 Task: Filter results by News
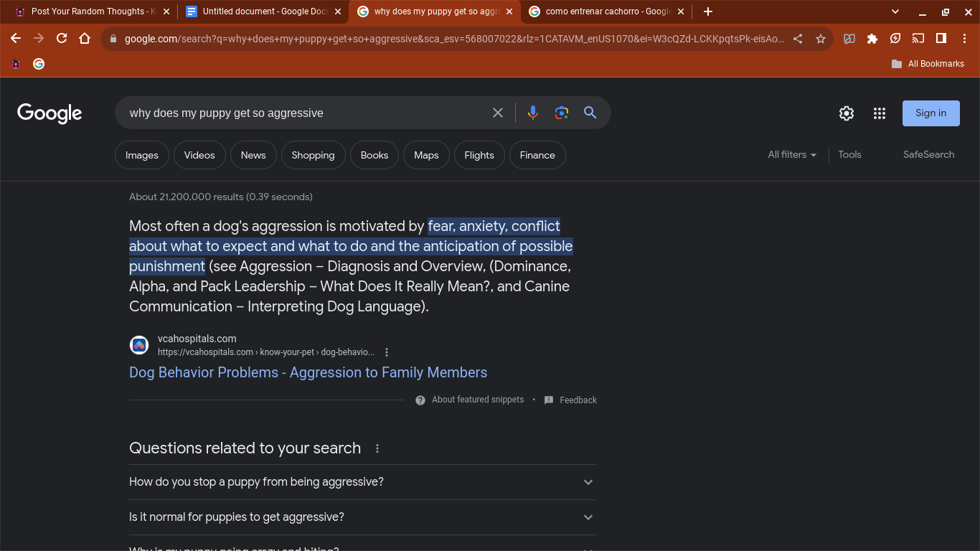pyautogui.click(x=253, y=155)
